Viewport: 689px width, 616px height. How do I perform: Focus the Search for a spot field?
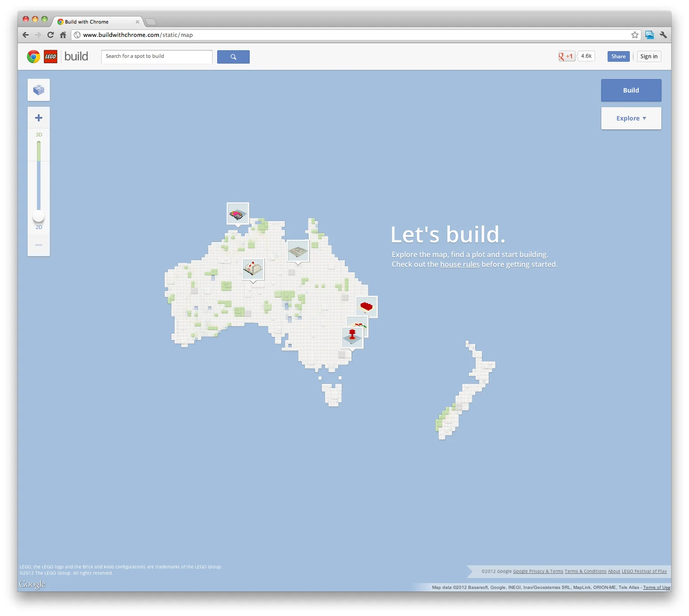[x=157, y=56]
